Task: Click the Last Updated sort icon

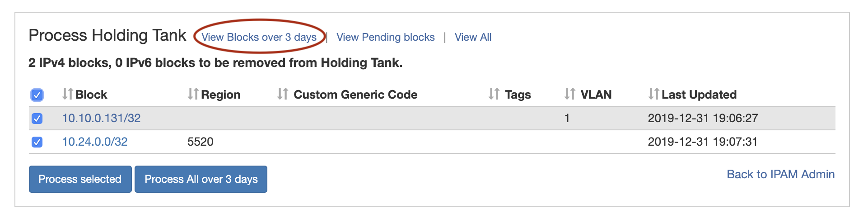Action: [x=653, y=94]
